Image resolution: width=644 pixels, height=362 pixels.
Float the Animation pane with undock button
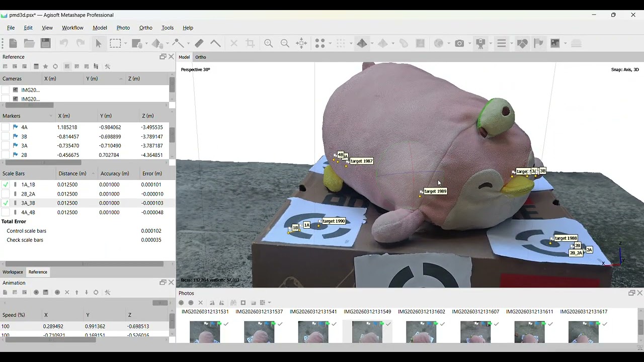click(x=163, y=283)
